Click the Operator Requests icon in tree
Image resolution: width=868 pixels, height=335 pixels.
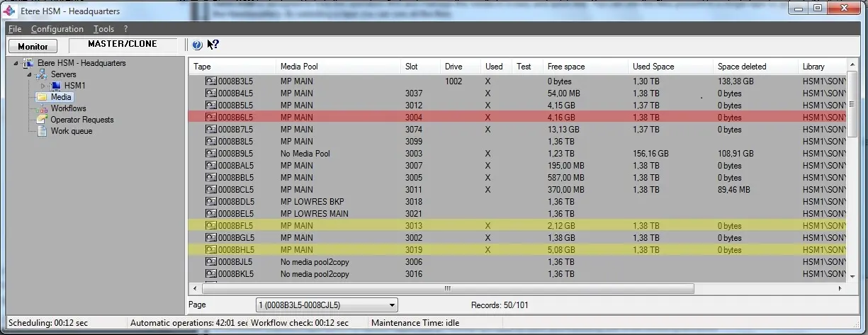point(42,120)
